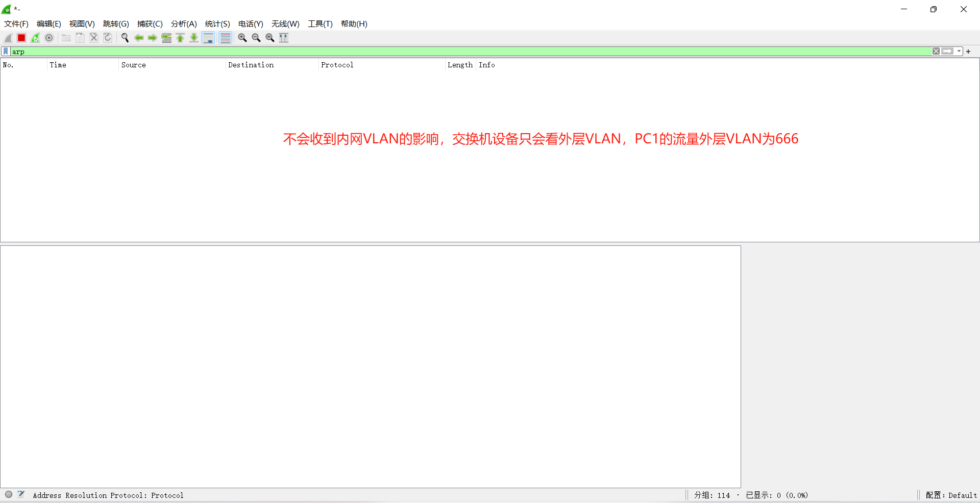This screenshot has height=503, width=980.
Task: Go forward to next packet
Action: (152, 38)
